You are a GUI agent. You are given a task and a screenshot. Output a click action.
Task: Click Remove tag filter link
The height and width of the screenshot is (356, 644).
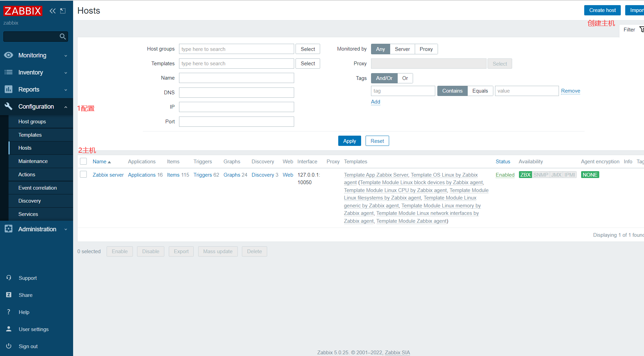(x=571, y=91)
